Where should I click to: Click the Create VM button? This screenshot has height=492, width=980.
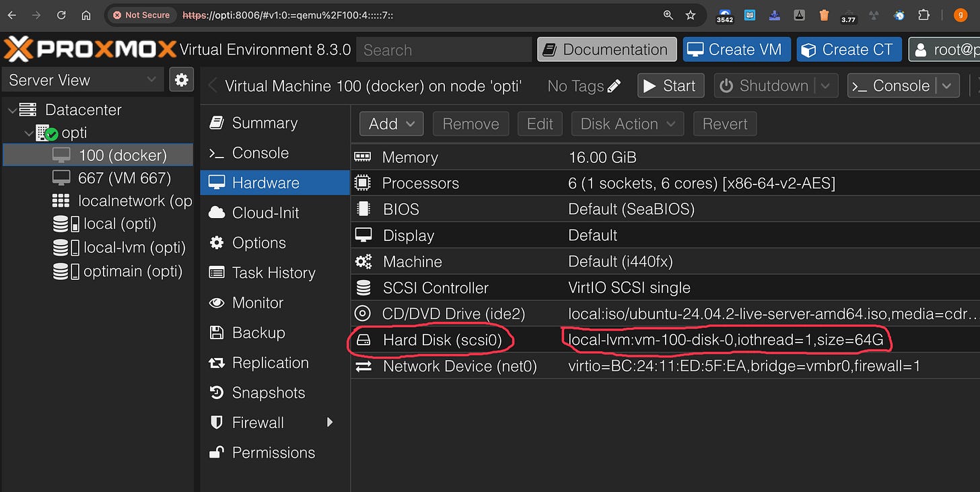(736, 50)
